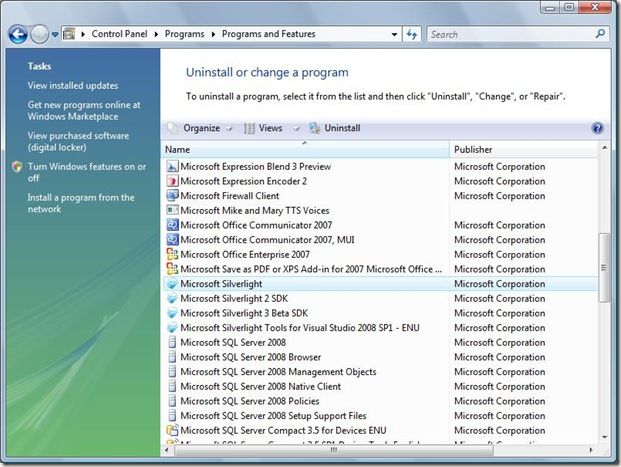Click the vertical scrollbar down arrow

coord(604,437)
